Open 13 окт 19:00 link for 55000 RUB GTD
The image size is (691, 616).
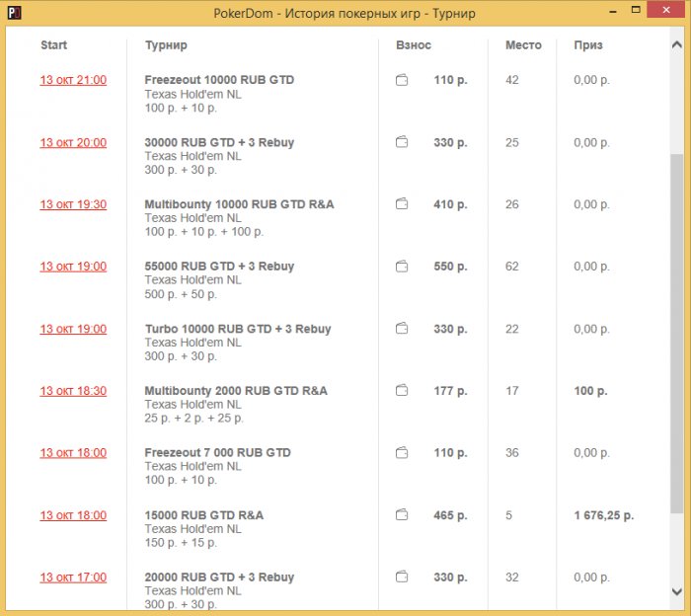73,267
